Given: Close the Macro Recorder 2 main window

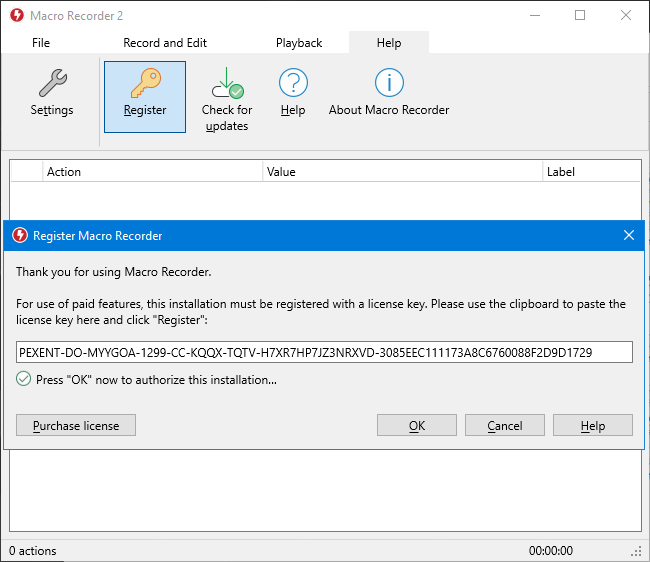Looking at the screenshot, I should [x=626, y=15].
